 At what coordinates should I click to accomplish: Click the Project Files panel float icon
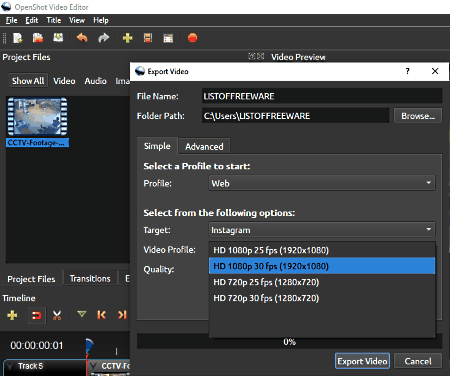click(x=252, y=56)
